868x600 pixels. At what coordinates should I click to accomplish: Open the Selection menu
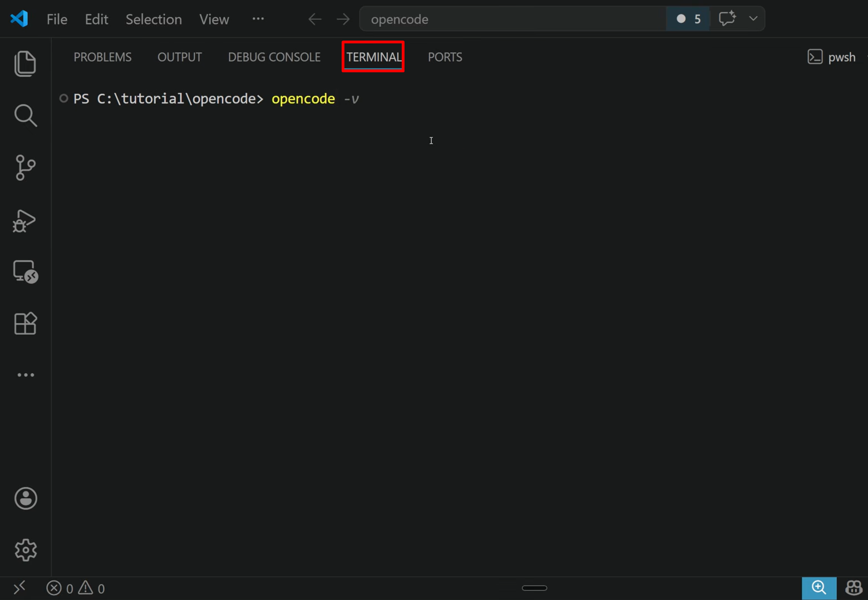(x=154, y=19)
